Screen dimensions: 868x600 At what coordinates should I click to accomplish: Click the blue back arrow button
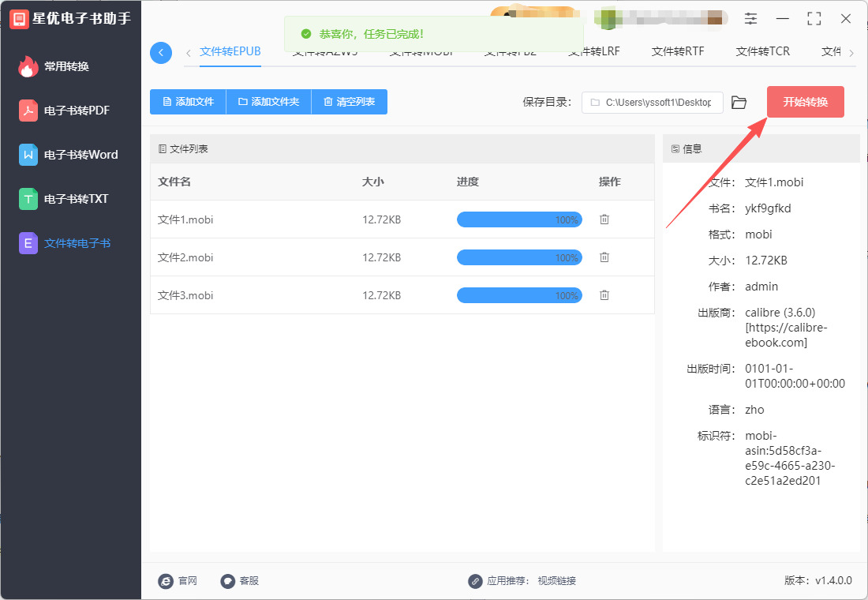point(160,53)
